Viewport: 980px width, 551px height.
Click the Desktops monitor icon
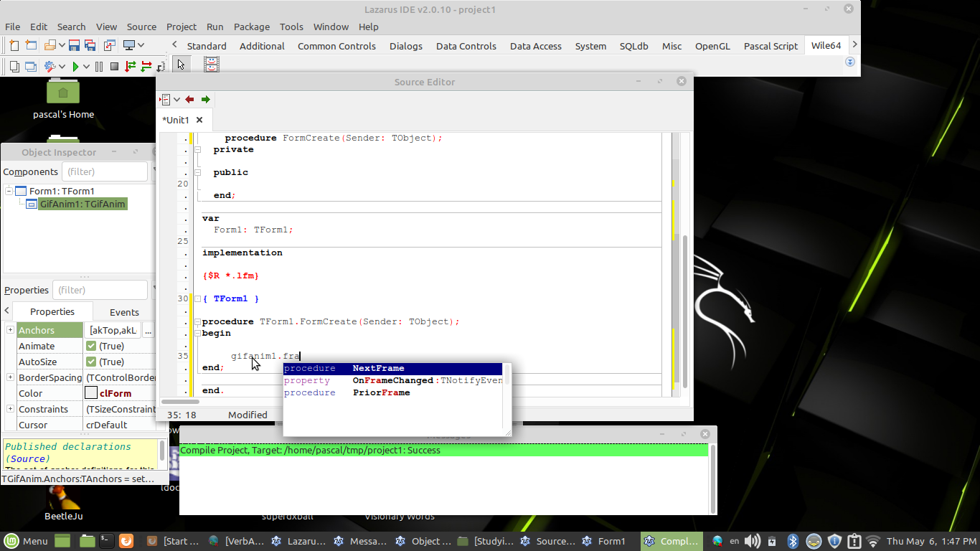click(129, 45)
